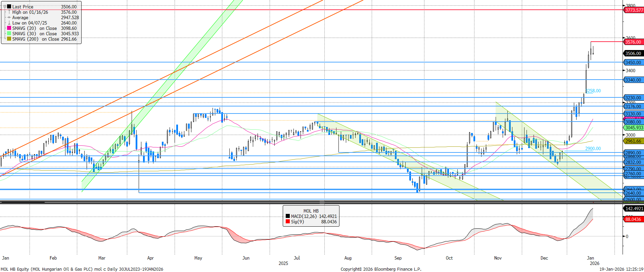Click the 3258.00 annotation text on chart
Screen dimensions: 644x272
click(593, 91)
